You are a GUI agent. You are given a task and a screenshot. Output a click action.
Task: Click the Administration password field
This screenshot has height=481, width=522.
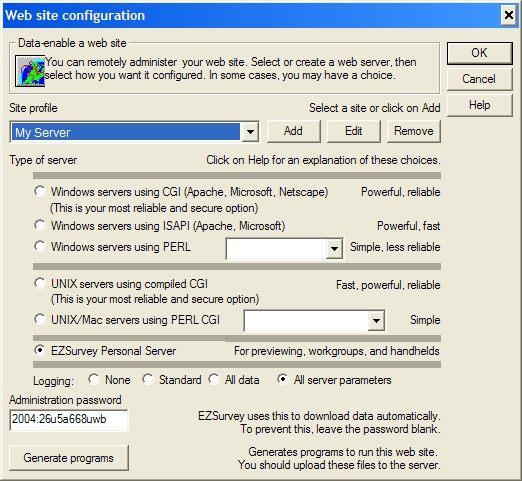[x=69, y=420]
